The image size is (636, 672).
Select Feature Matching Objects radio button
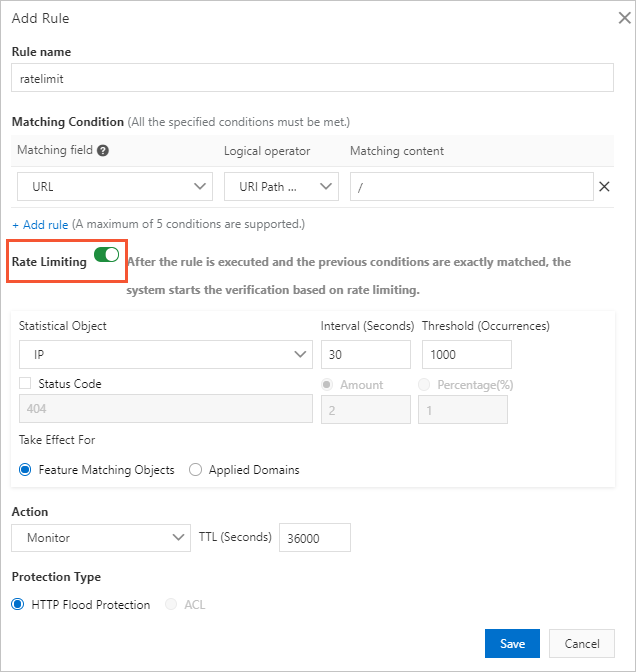pos(25,470)
